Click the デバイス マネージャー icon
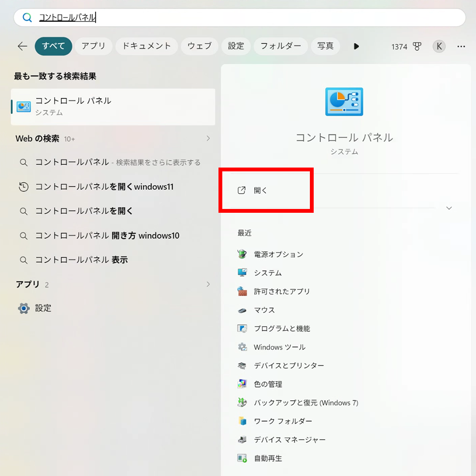This screenshot has height=476, width=476. click(x=242, y=439)
